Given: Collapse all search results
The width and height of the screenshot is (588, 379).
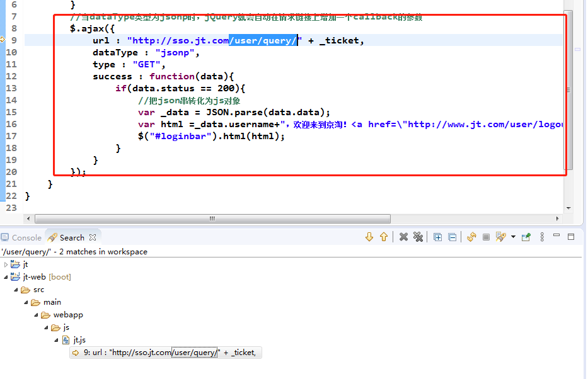Looking at the screenshot, I should pos(453,237).
